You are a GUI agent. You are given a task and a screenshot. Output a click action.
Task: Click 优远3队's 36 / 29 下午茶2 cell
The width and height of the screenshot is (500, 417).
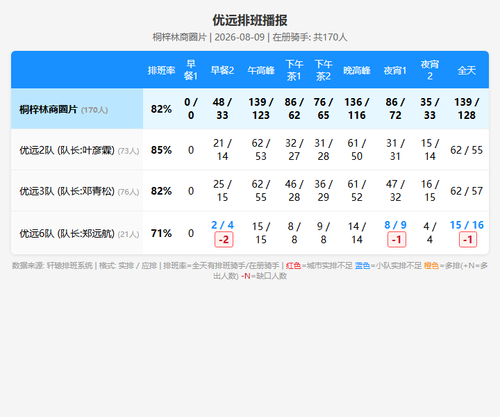[323, 191]
